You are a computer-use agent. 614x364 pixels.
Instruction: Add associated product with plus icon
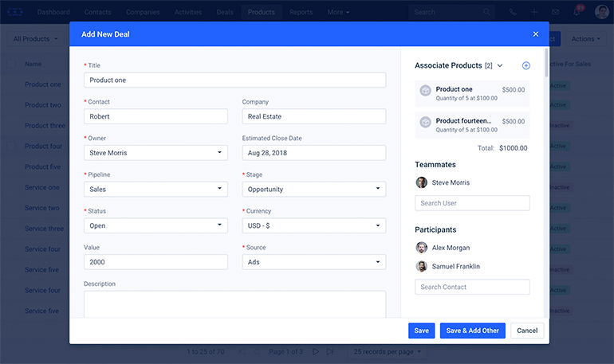526,65
